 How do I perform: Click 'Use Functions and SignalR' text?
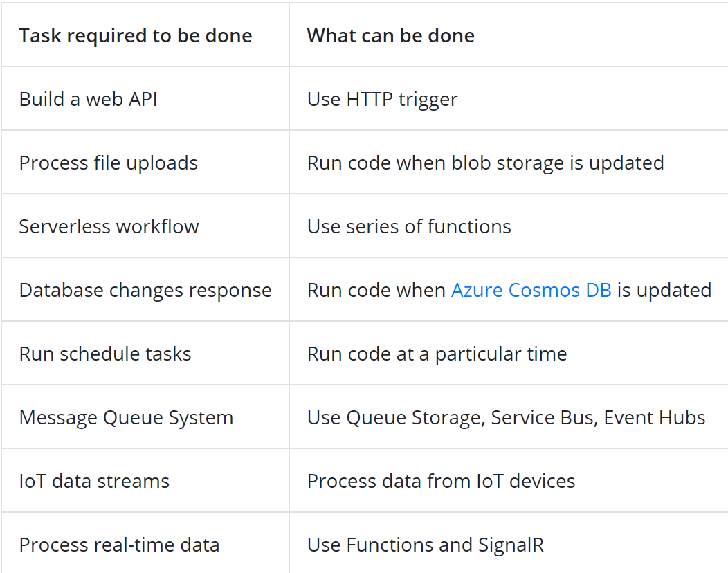pyautogui.click(x=426, y=545)
